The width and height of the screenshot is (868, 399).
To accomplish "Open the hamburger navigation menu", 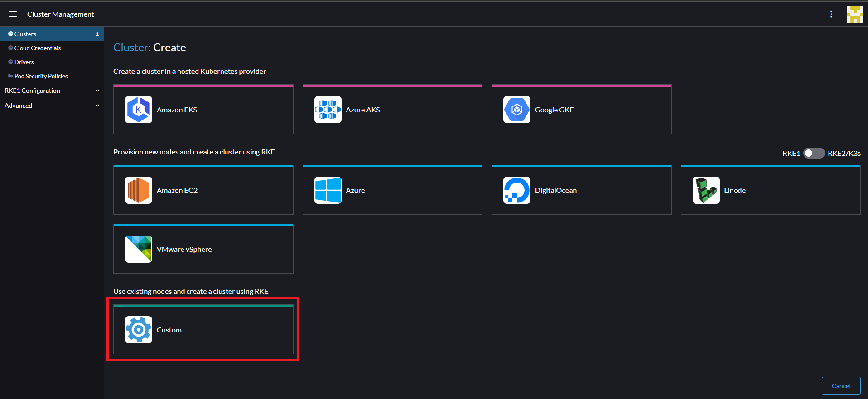I will tap(13, 14).
